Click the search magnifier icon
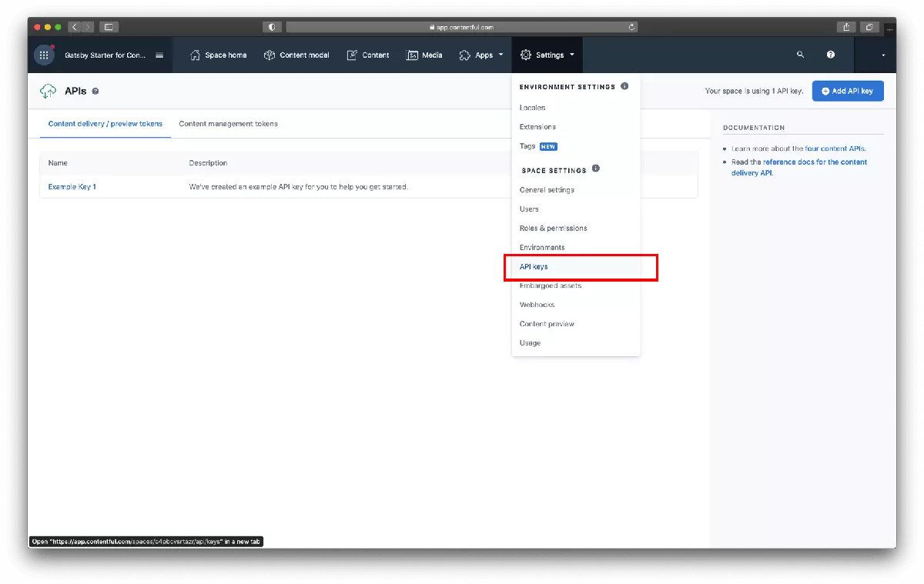This screenshot has width=924, height=584. coord(800,55)
